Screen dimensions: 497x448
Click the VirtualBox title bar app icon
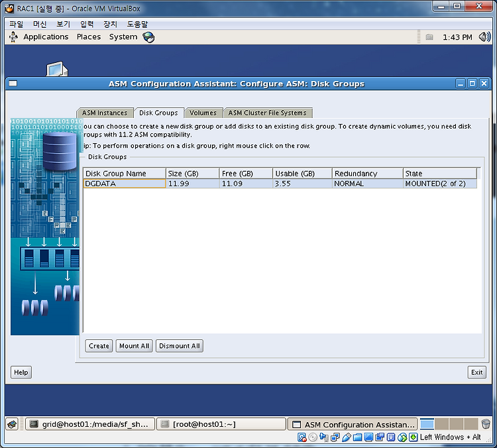tap(9, 9)
